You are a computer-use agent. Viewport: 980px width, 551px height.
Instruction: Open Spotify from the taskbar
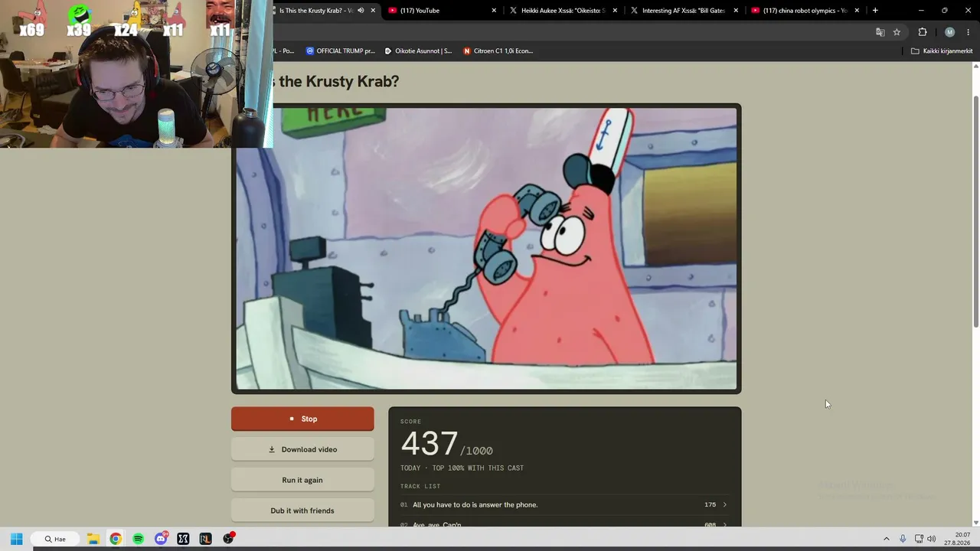point(138,539)
